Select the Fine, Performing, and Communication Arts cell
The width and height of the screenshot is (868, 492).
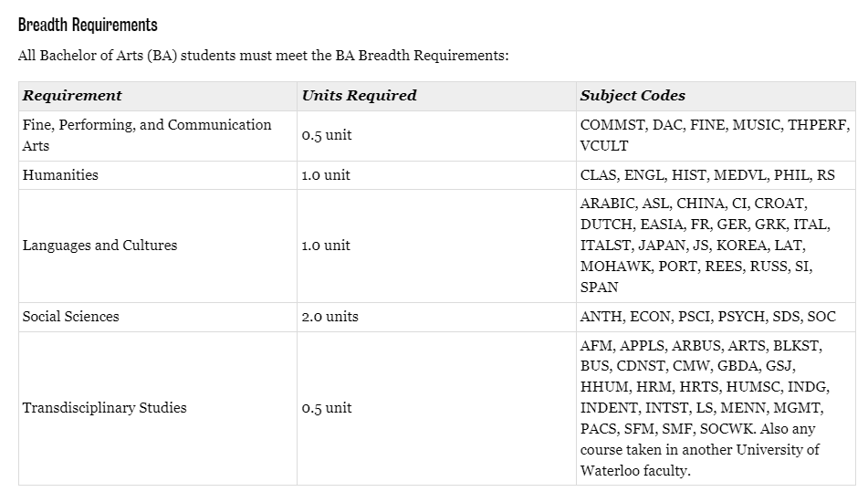click(158, 136)
